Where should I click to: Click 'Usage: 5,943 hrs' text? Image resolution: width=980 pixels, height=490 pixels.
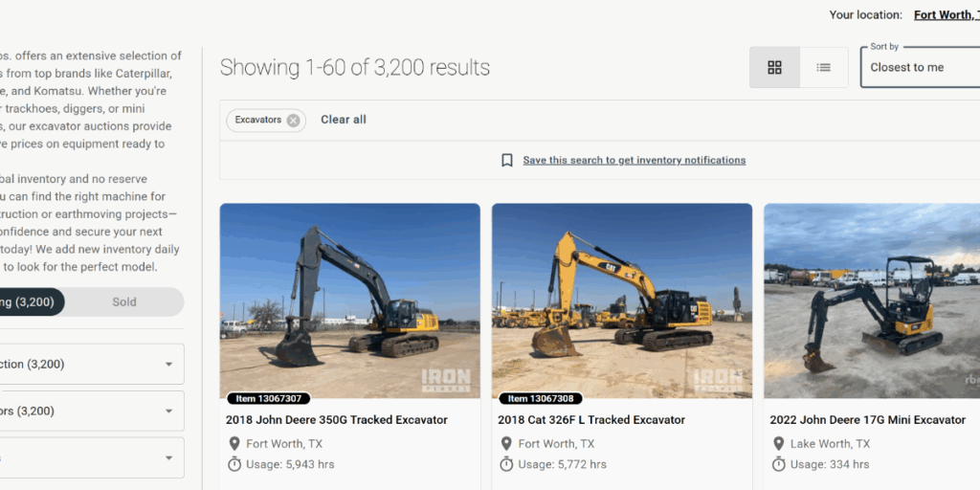pyautogui.click(x=290, y=464)
